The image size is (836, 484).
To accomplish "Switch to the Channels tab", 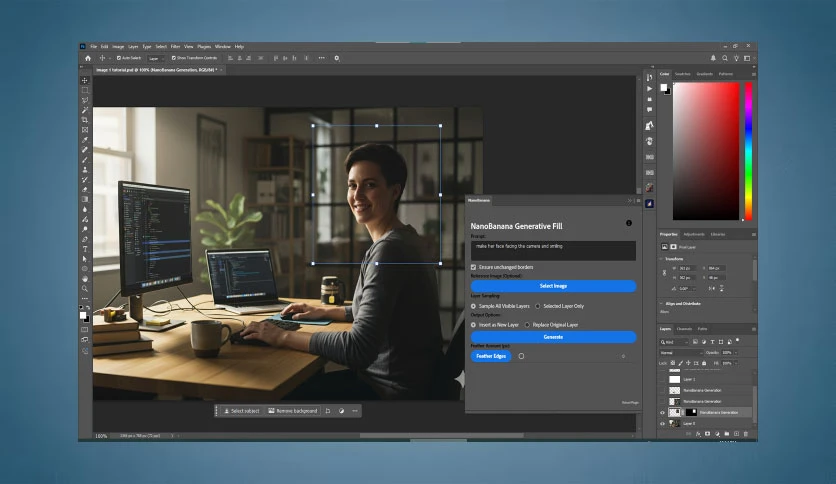I will click(x=684, y=329).
